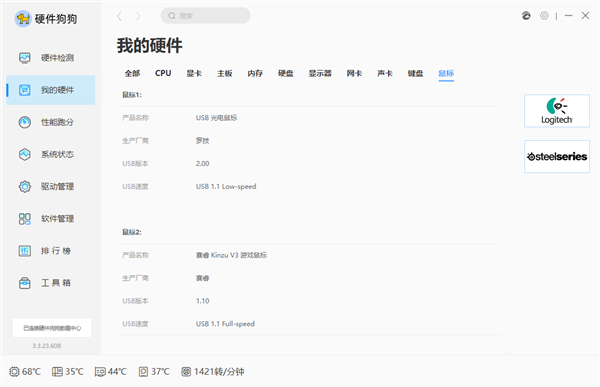Screen dimensions: 600x387
Task: Open 工具箱 toolbox icon
Action: [24, 283]
